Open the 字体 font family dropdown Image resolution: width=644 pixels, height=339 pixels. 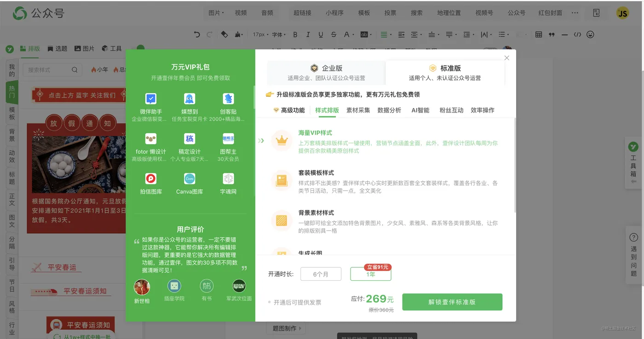[x=279, y=34]
